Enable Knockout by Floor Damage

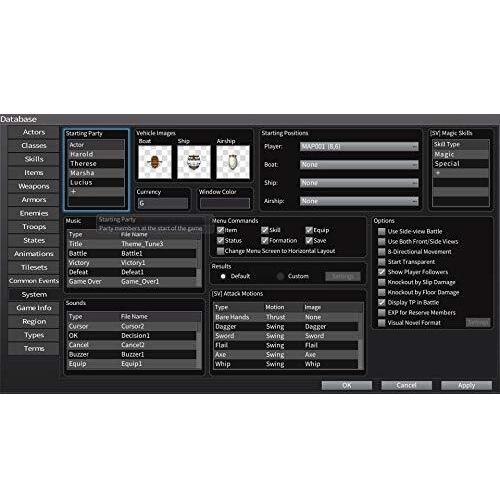382,292
